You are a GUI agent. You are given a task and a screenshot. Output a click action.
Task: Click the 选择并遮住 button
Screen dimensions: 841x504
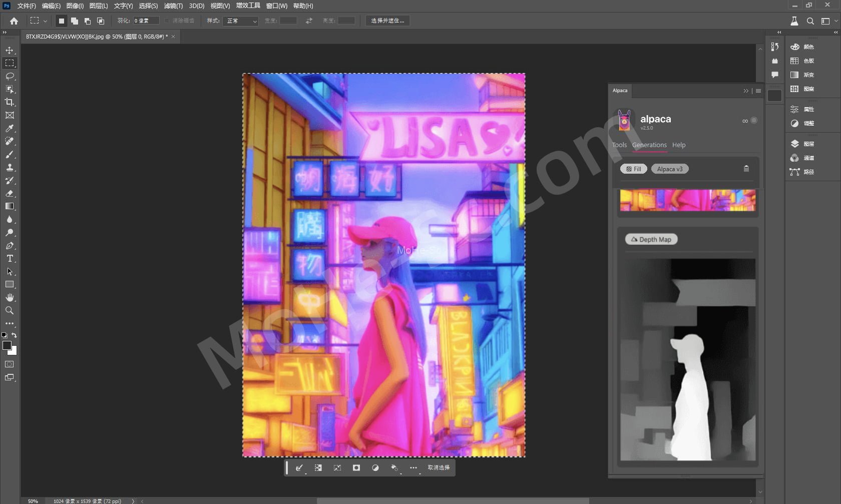click(x=387, y=21)
